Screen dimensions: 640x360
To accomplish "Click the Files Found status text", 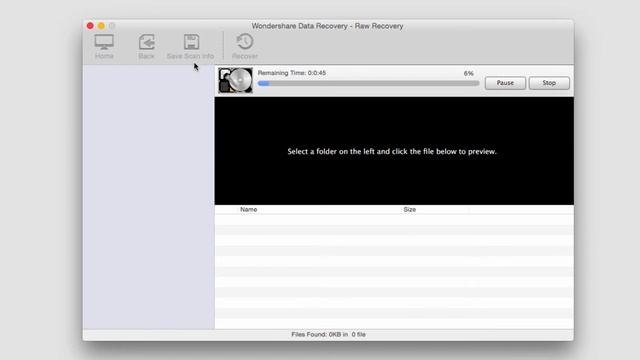I will pyautogui.click(x=329, y=334).
